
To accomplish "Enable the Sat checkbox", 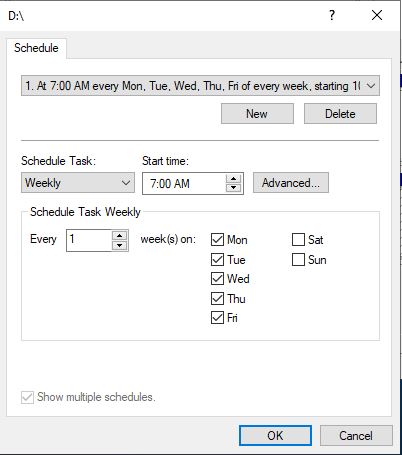I will point(298,239).
